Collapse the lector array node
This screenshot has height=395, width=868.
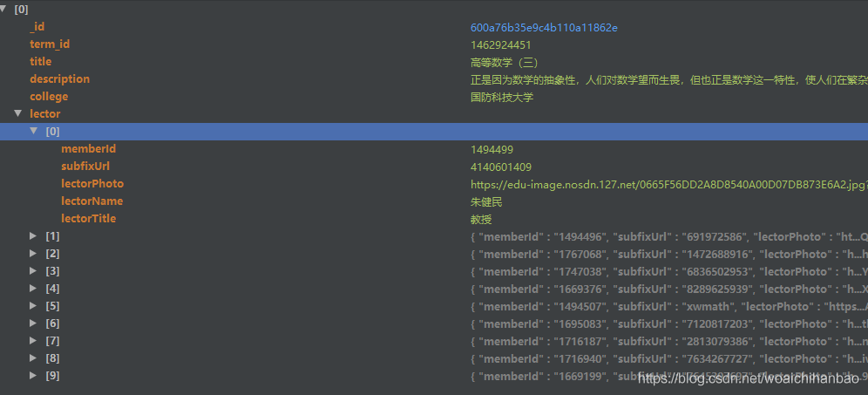click(18, 113)
